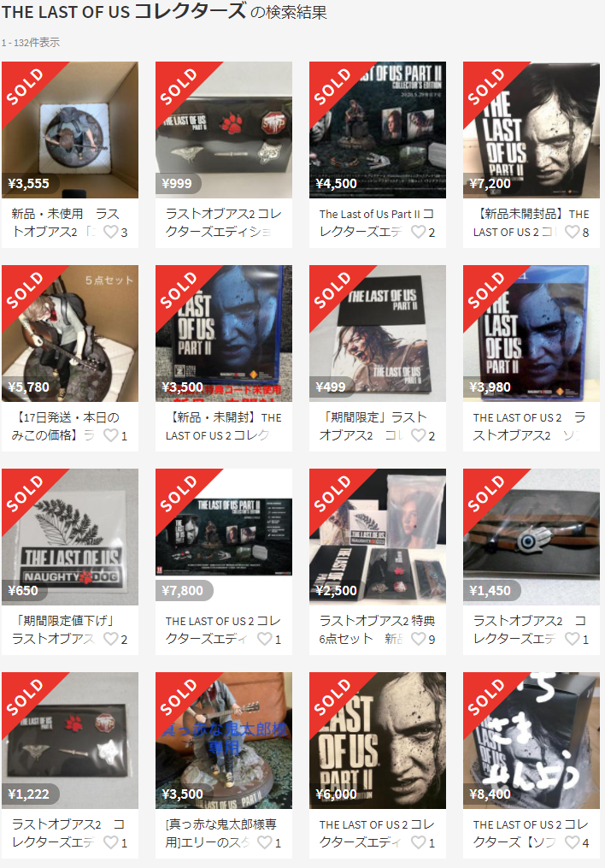The image size is (605, 868).
Task: Click the ¥3,500 price tag on Ellie guitar statue
Action: (183, 794)
